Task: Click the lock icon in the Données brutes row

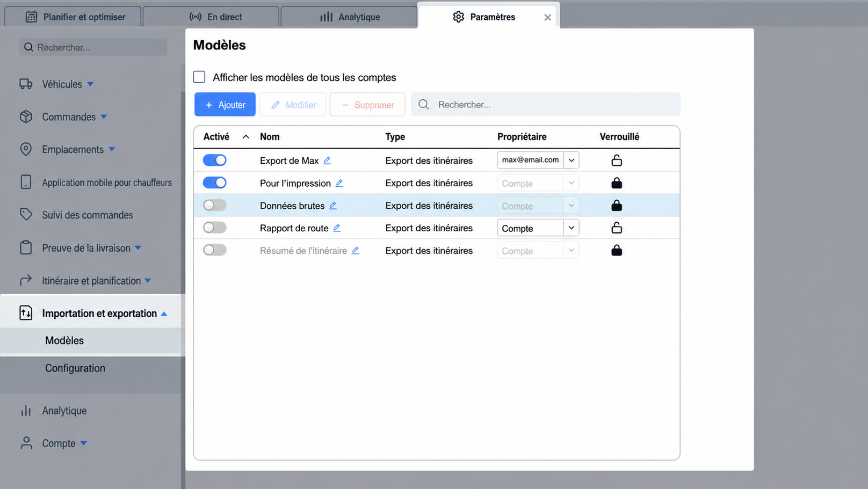Action: (x=617, y=206)
